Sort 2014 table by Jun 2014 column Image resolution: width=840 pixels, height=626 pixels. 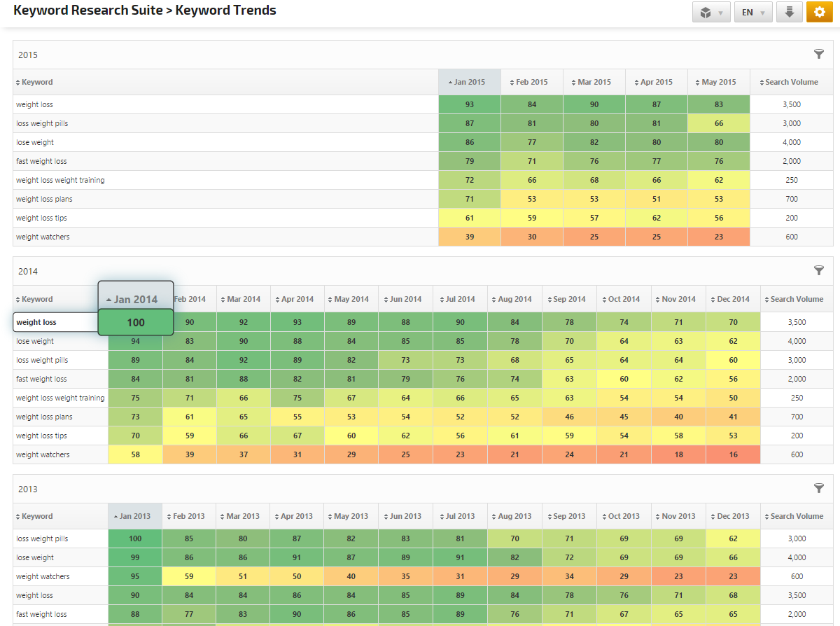point(405,299)
